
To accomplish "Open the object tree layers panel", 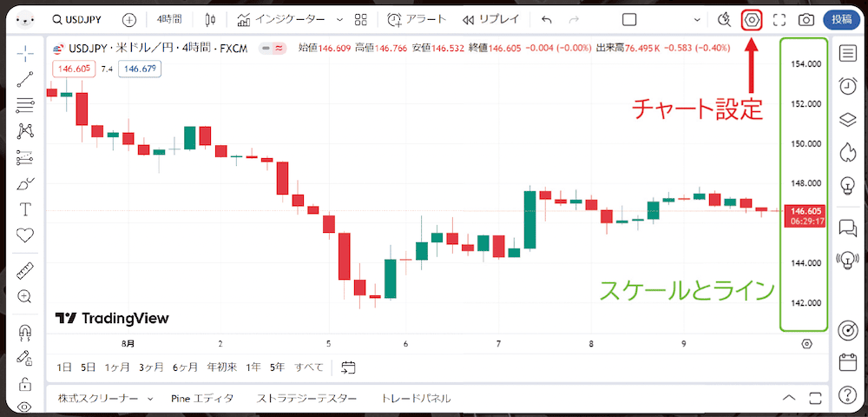I will click(x=847, y=119).
